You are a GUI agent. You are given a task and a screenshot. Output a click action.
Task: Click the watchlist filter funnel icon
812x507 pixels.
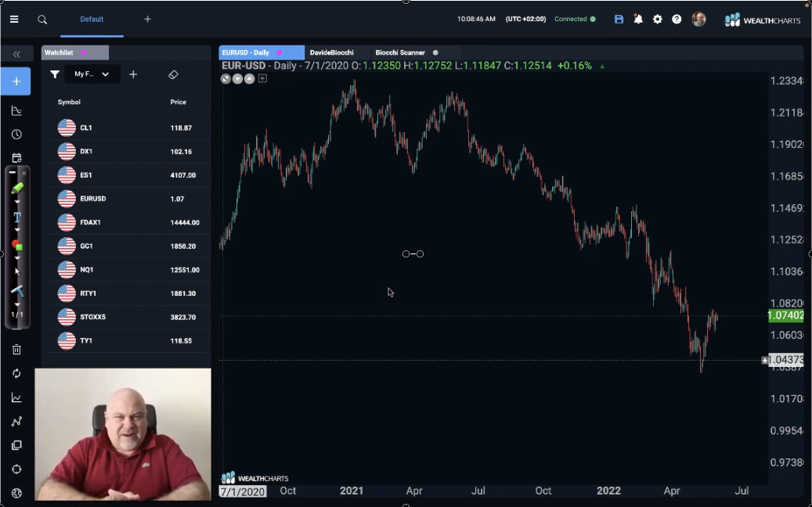point(55,74)
